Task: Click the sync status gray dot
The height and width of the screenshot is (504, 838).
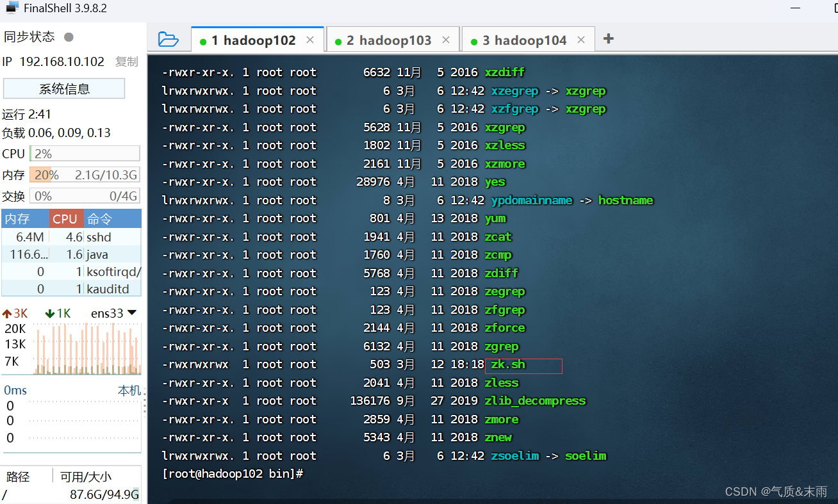Action: [x=69, y=37]
